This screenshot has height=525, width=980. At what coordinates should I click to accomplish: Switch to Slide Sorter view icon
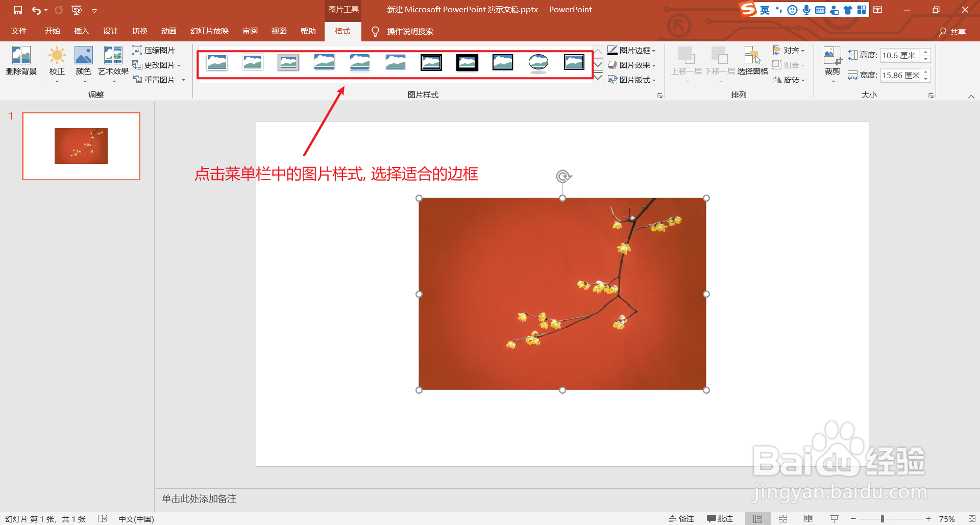[x=783, y=519]
